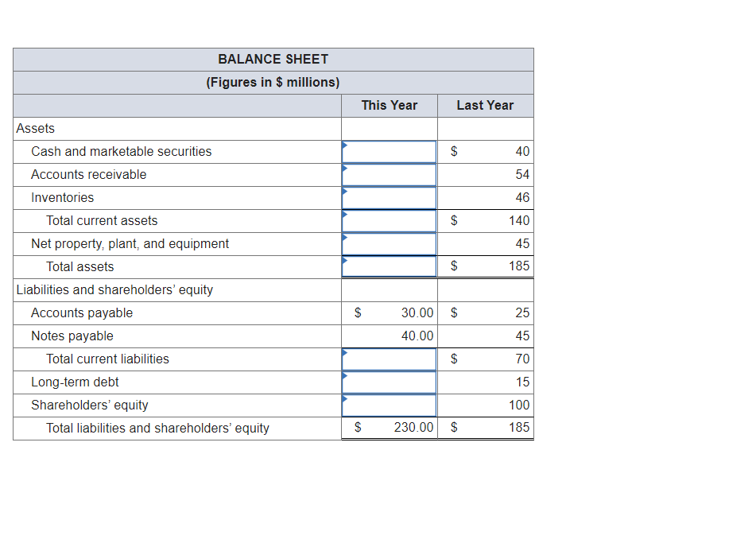Click the Last Year value 185 for Total assets

click(514, 266)
